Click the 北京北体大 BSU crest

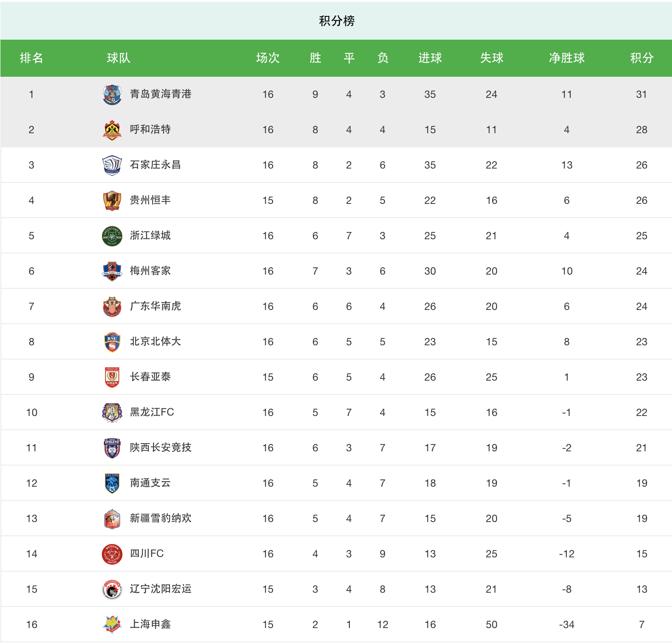112,342
